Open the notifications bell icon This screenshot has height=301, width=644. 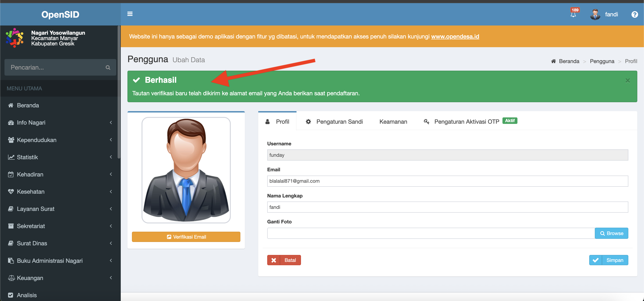(573, 15)
